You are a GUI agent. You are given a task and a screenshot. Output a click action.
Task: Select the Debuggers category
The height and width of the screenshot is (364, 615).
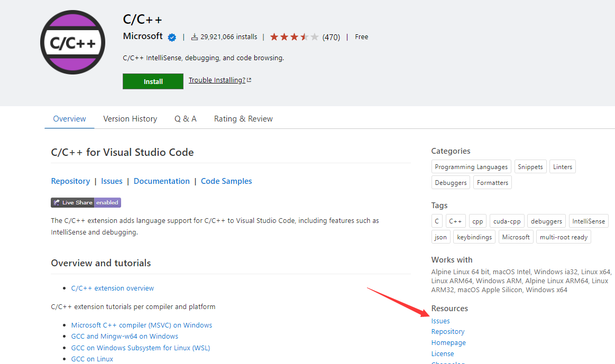point(451,183)
